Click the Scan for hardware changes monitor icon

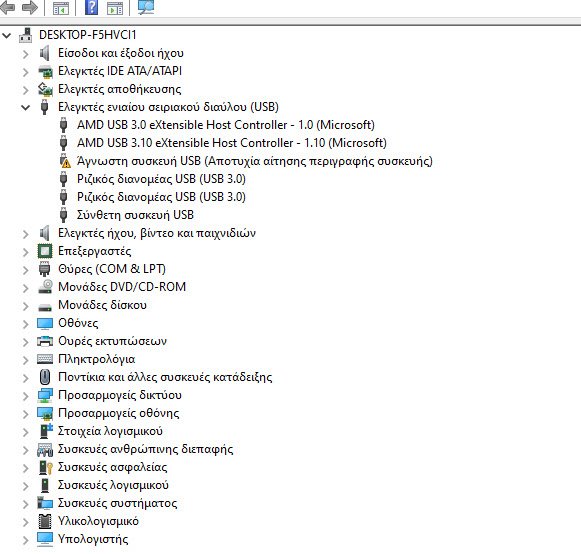click(146, 7)
